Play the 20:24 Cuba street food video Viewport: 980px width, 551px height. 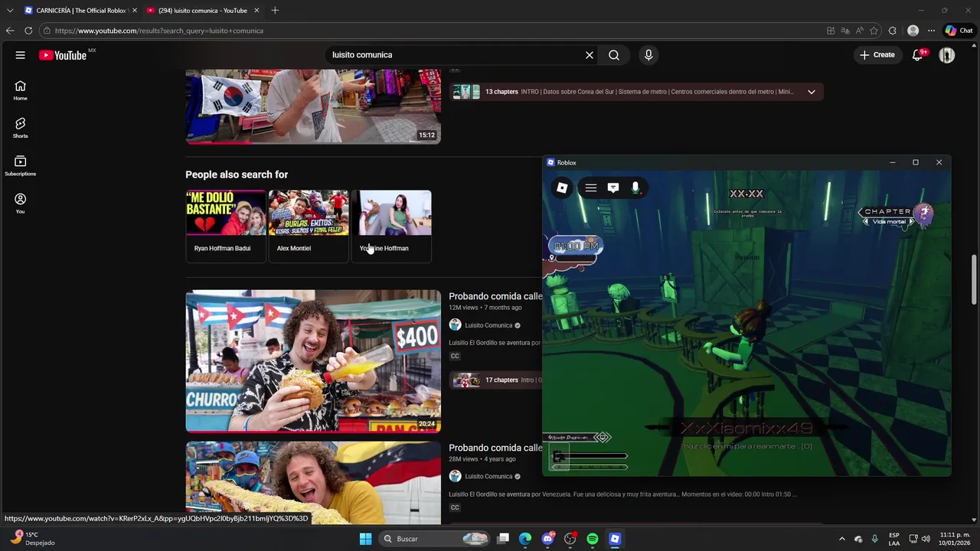click(313, 360)
